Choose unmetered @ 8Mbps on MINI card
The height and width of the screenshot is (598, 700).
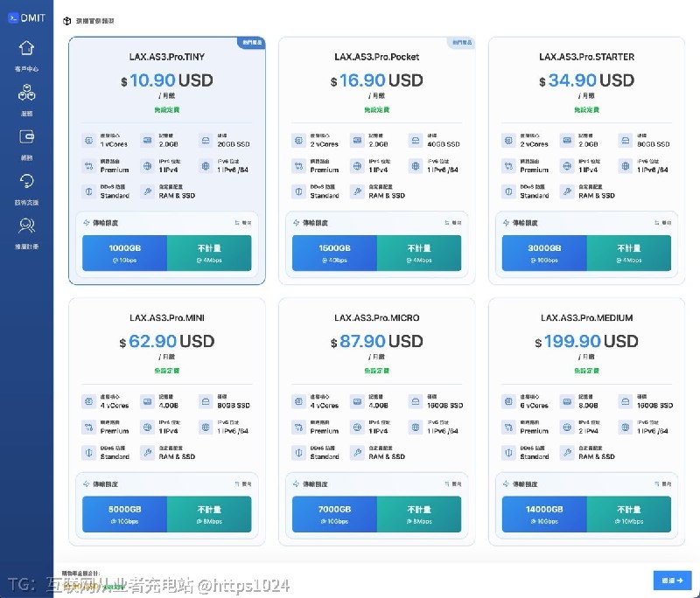(x=209, y=514)
